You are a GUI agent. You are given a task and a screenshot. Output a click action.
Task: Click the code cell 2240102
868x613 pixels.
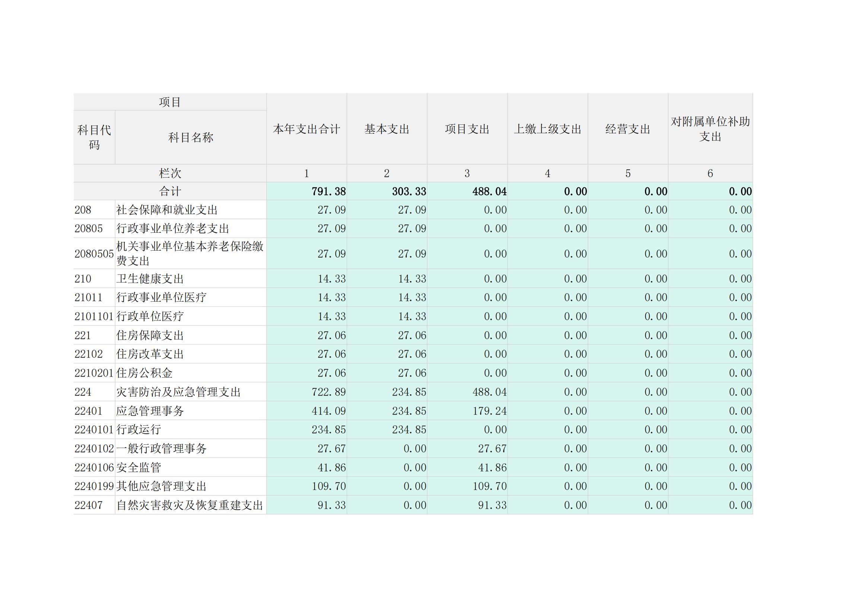[94, 448]
